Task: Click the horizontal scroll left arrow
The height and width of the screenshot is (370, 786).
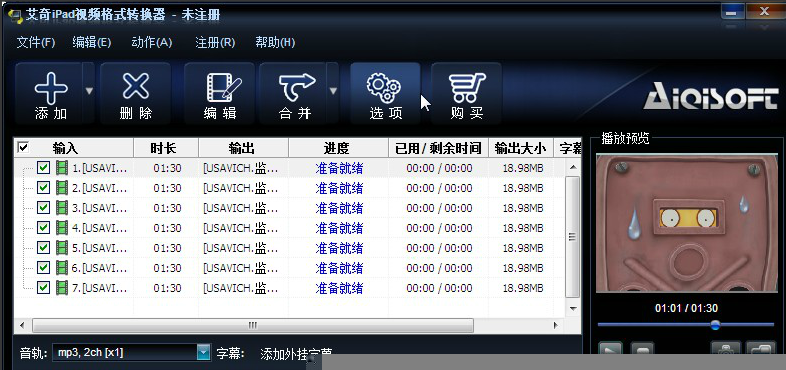Action: point(22,325)
